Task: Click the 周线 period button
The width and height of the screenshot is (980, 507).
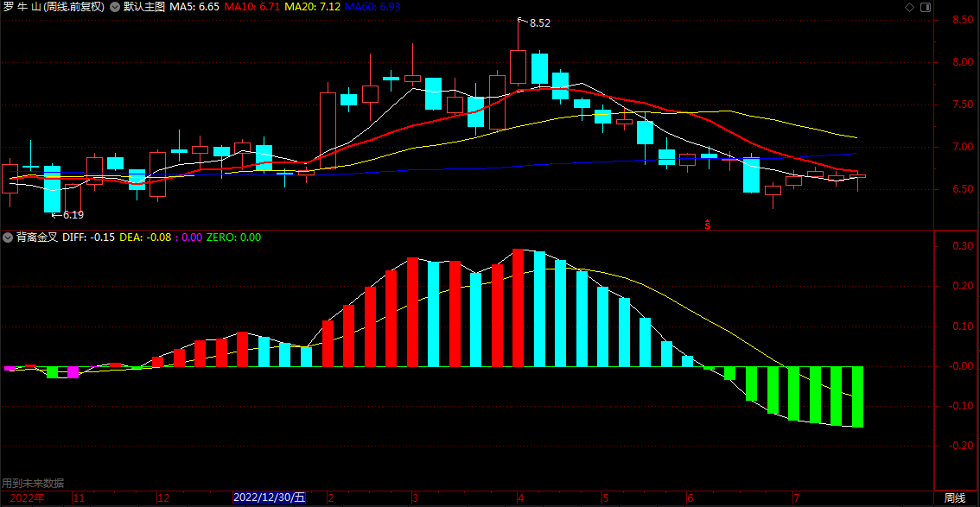Action: tap(954, 497)
